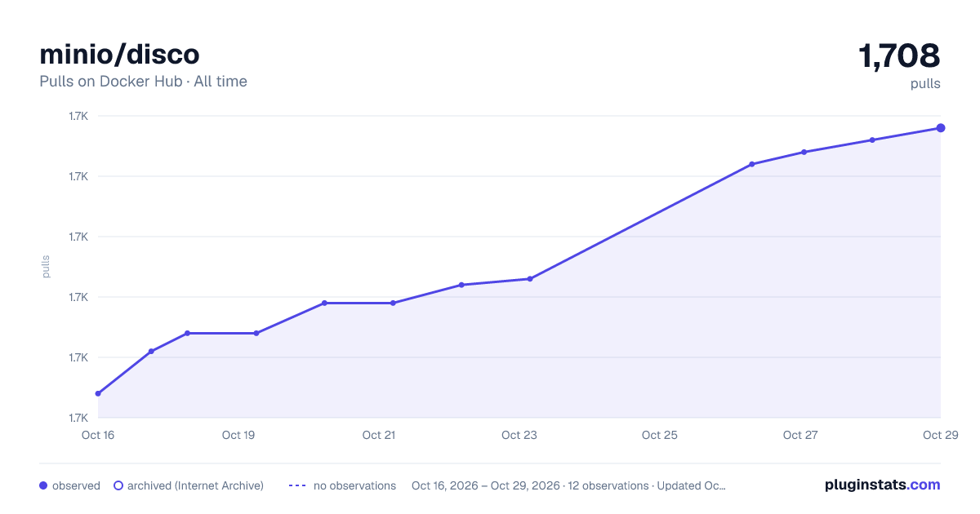Click the 'observed' legend label
This screenshot has width=980, height=514.
click(76, 485)
